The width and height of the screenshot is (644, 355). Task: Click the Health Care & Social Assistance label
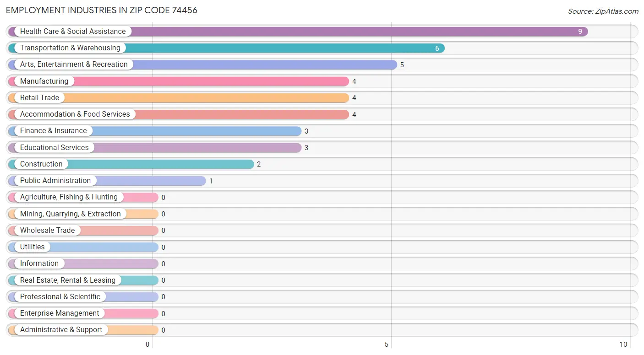tap(73, 31)
